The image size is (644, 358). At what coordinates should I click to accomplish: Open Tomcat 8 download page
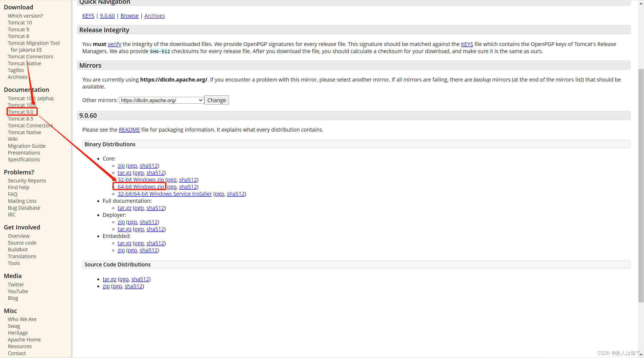(x=18, y=36)
